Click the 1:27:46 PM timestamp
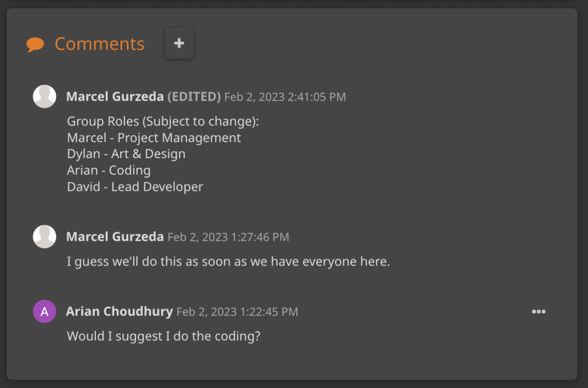 click(x=228, y=237)
